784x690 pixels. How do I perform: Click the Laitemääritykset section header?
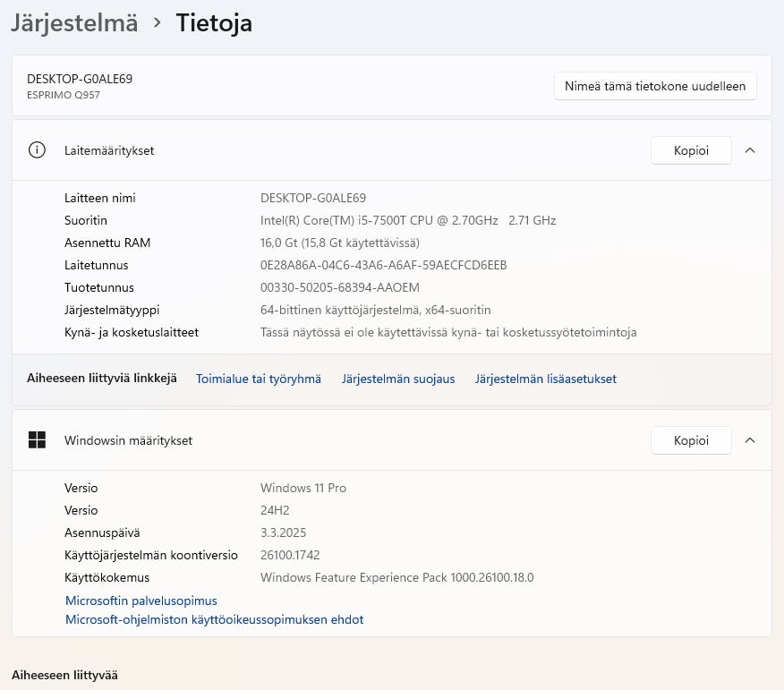109,150
